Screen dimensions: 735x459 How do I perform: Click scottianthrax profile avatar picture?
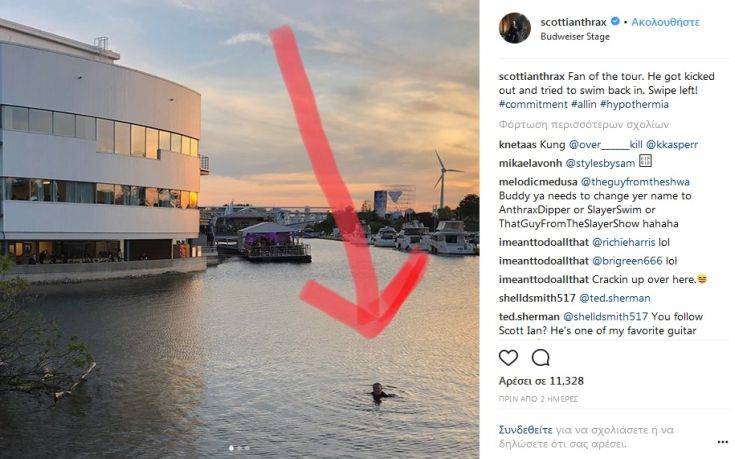tap(514, 28)
